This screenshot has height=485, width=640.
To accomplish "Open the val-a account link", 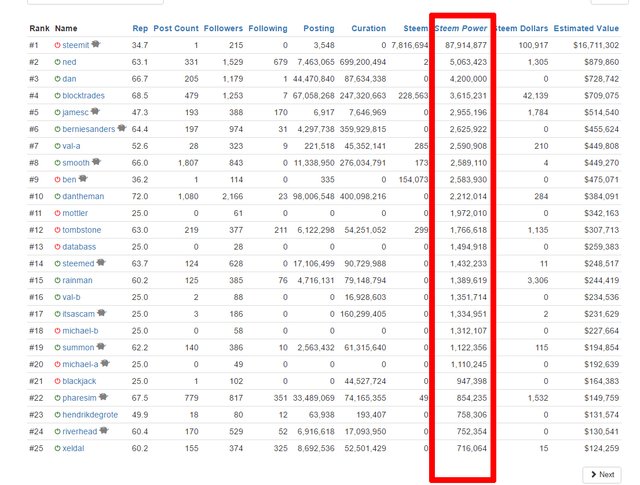I will [x=71, y=146].
